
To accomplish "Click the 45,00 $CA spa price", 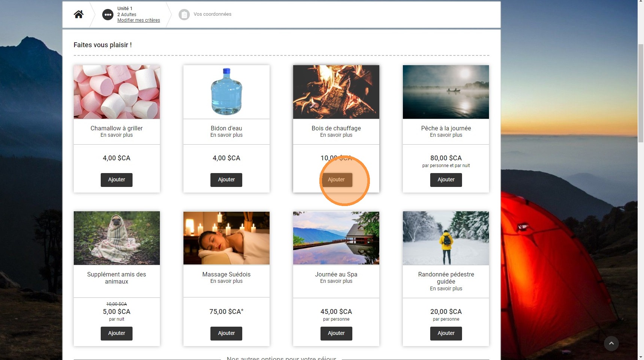I will click(x=336, y=312).
